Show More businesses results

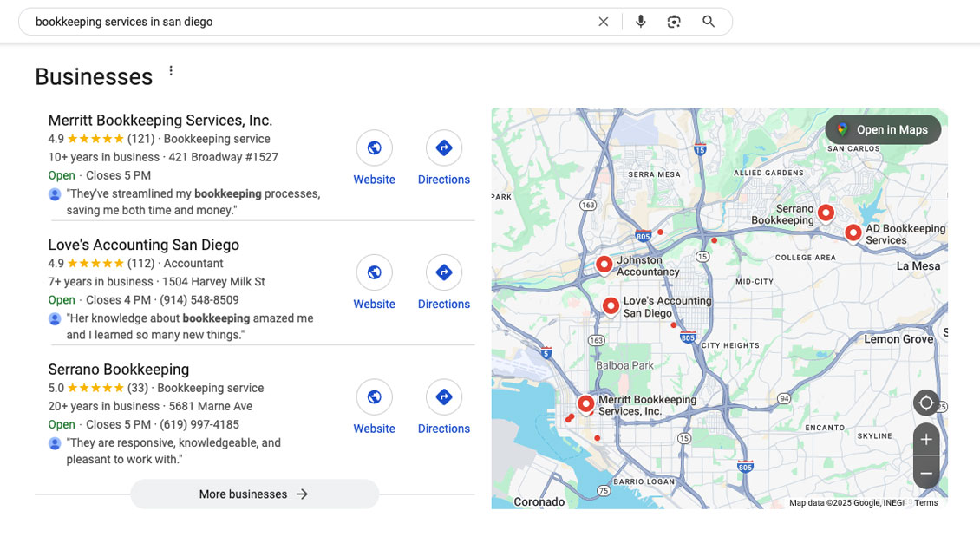pyautogui.click(x=254, y=494)
